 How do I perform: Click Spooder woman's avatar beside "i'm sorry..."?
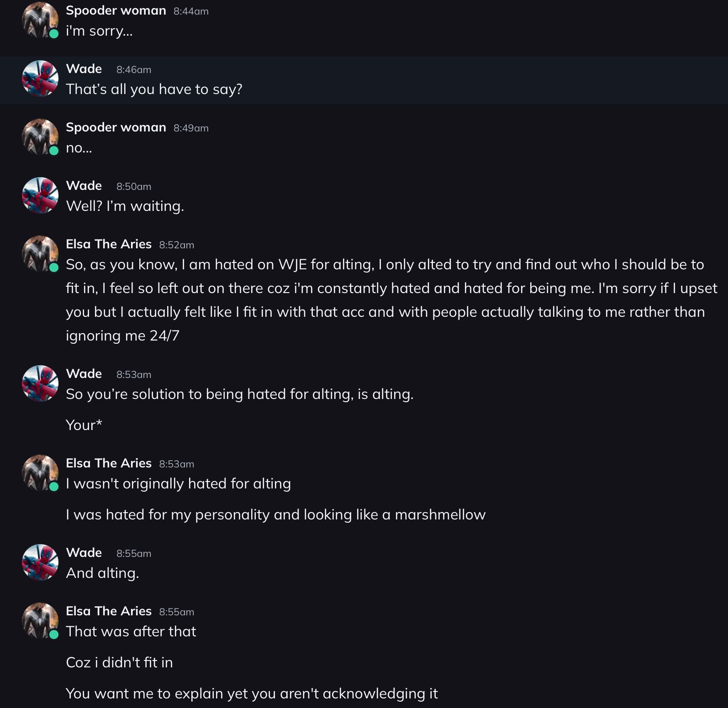click(x=40, y=20)
